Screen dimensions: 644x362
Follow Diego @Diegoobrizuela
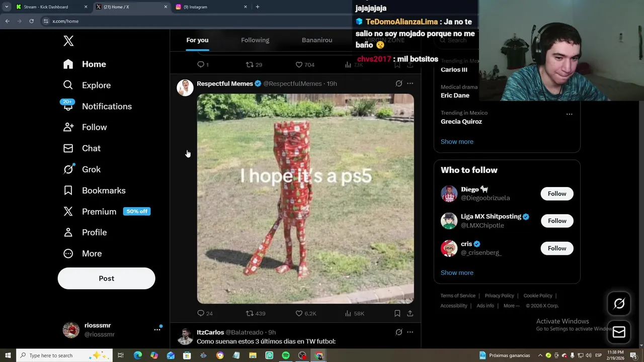click(557, 194)
